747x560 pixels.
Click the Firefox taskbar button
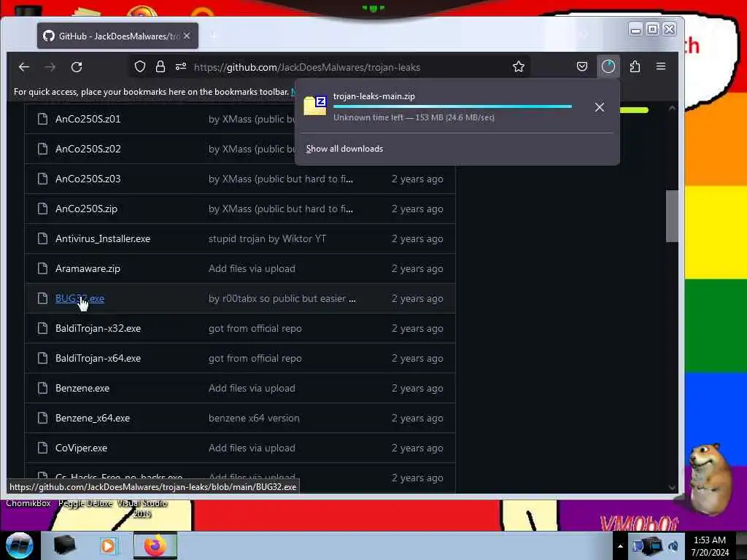tap(155, 545)
